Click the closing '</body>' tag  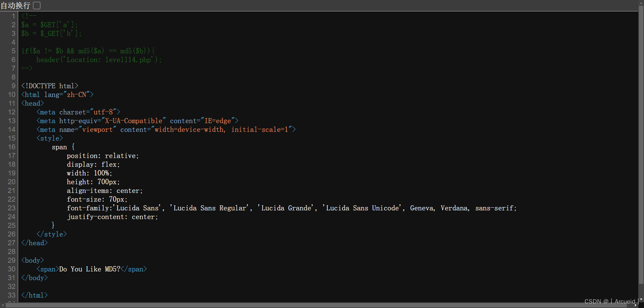[35, 278]
